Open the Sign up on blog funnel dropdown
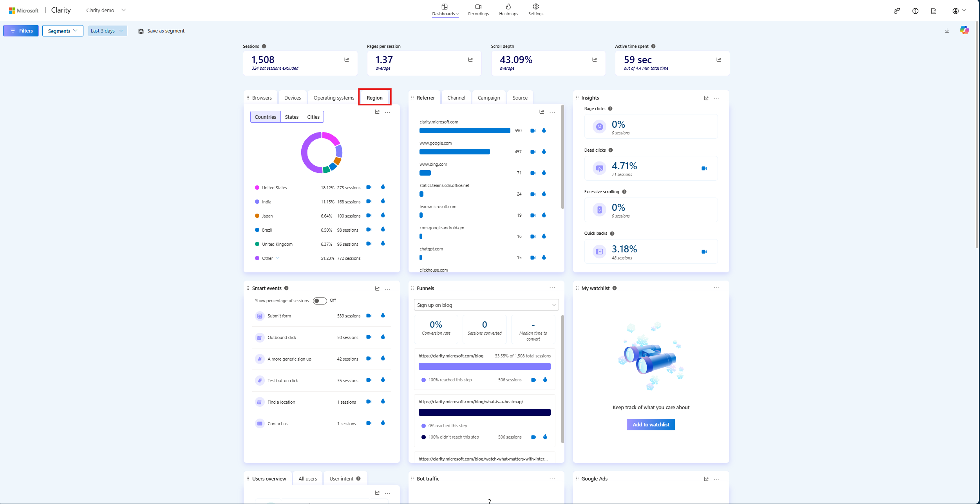 [486, 305]
